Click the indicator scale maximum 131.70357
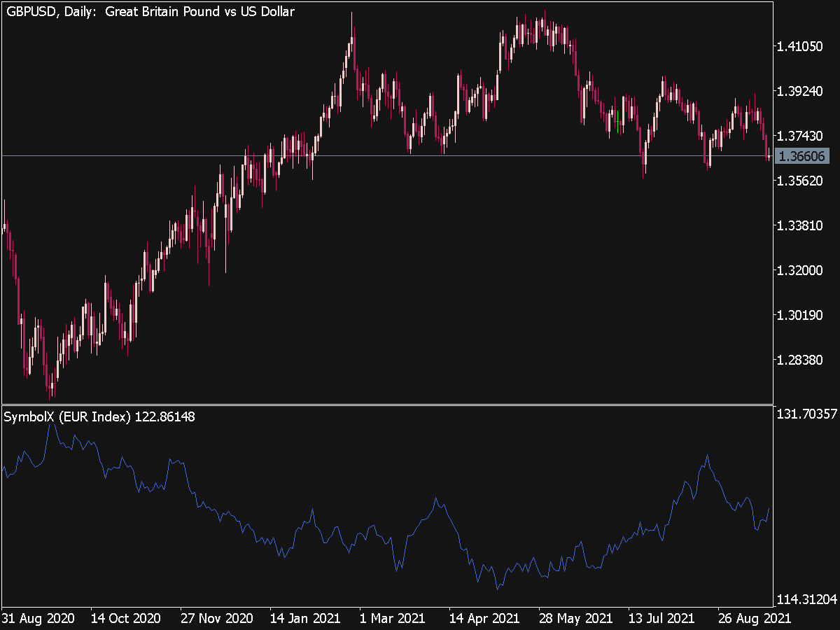 click(807, 414)
